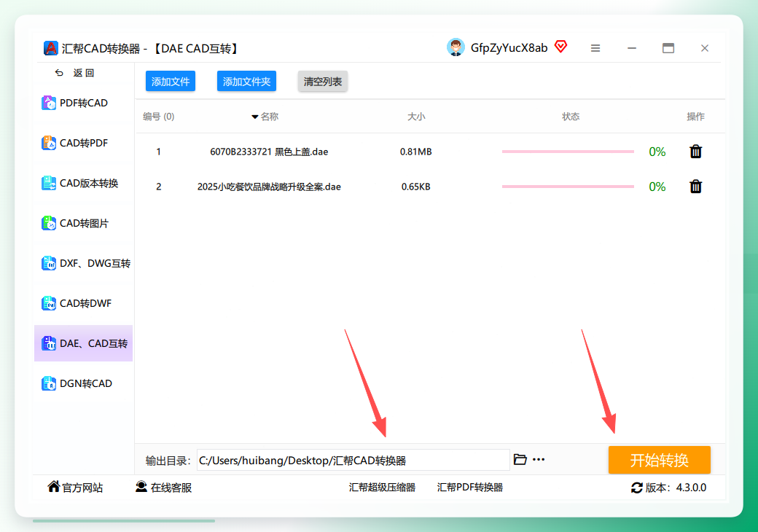The image size is (758, 532).
Task: Go back with the 返回 button
Action: pos(75,73)
